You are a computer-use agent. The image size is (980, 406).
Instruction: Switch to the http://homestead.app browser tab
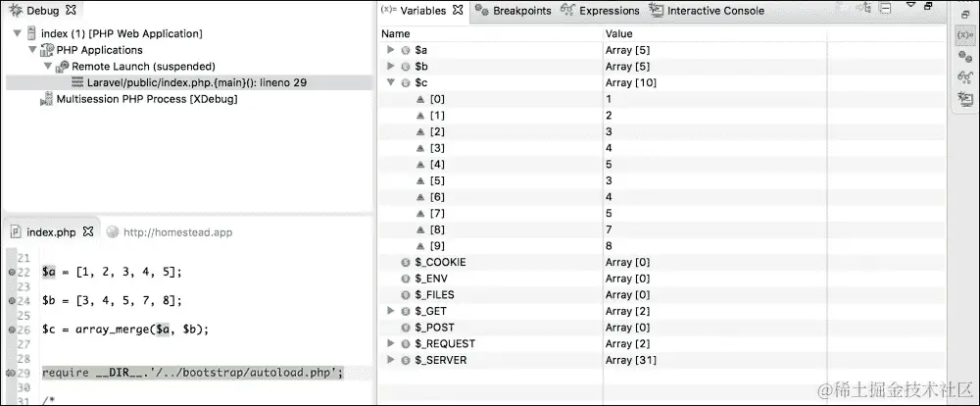[170, 232]
